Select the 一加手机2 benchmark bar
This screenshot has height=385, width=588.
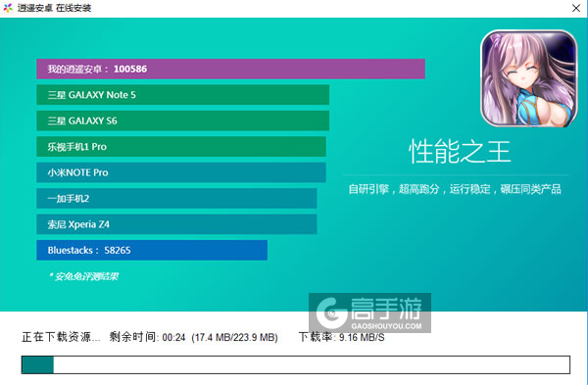pos(176,198)
